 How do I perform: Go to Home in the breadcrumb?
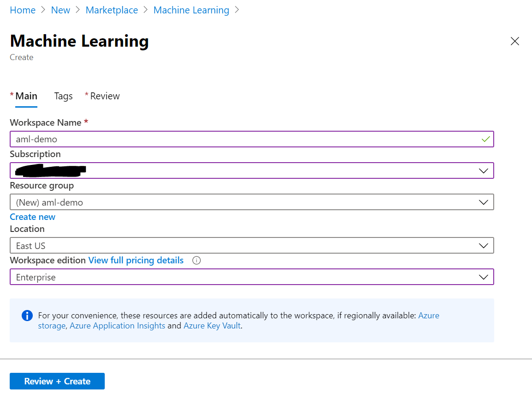(x=23, y=10)
